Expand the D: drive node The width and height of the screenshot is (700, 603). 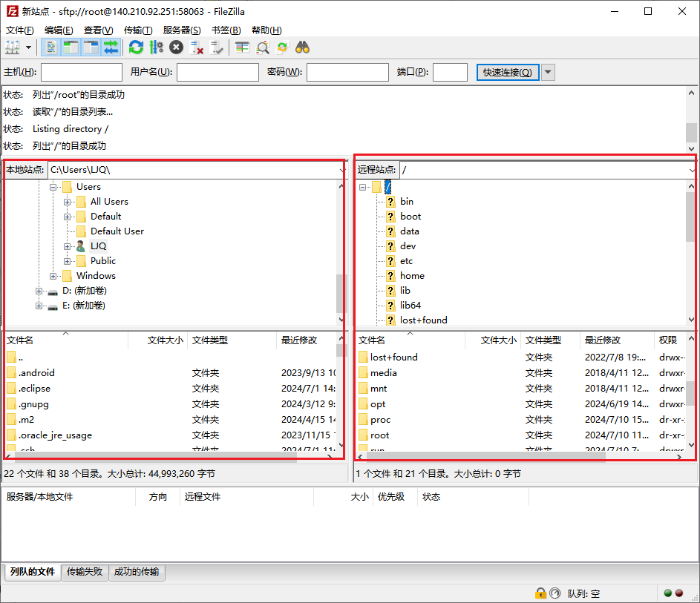[39, 291]
